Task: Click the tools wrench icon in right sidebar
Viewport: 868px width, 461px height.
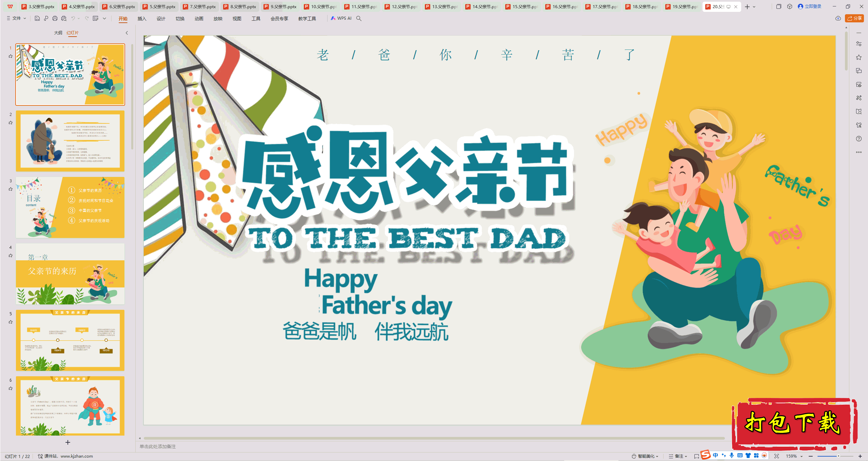Action: click(859, 98)
